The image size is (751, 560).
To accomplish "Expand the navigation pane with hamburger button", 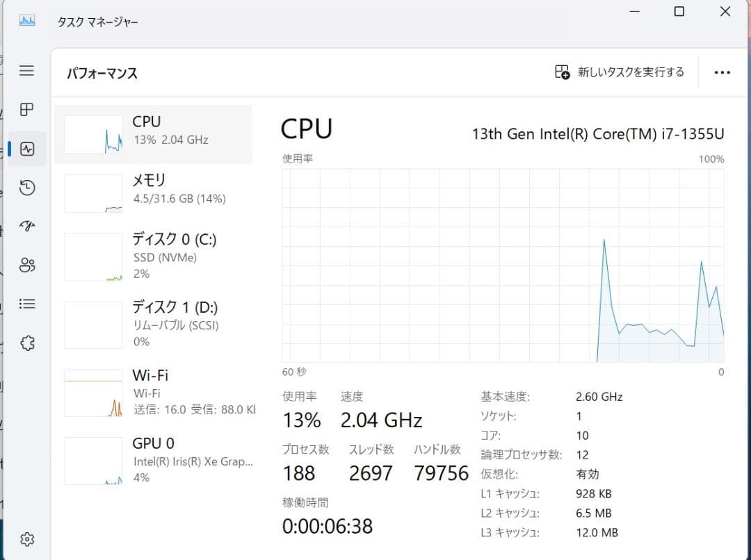I will (x=26, y=70).
